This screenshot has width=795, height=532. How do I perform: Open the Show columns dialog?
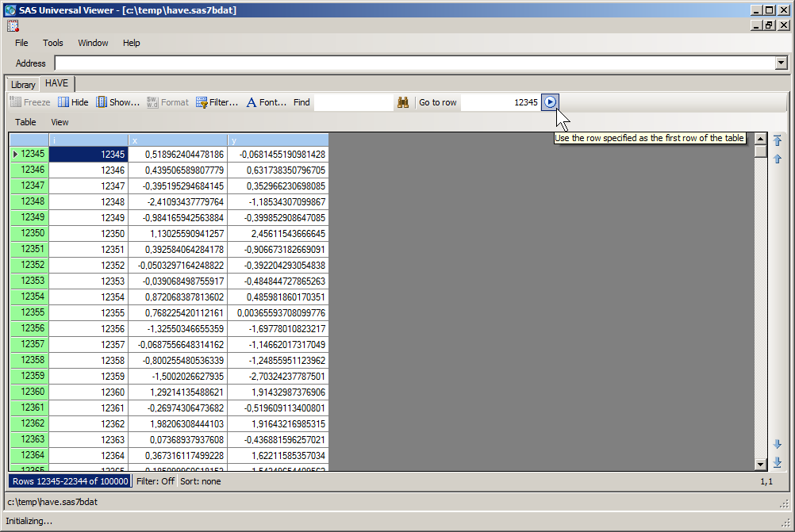117,101
